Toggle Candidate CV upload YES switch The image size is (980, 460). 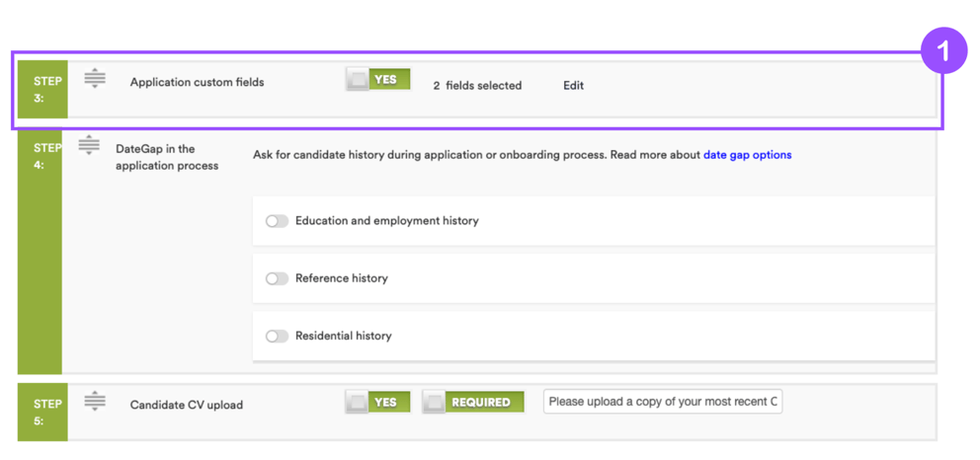[377, 402]
